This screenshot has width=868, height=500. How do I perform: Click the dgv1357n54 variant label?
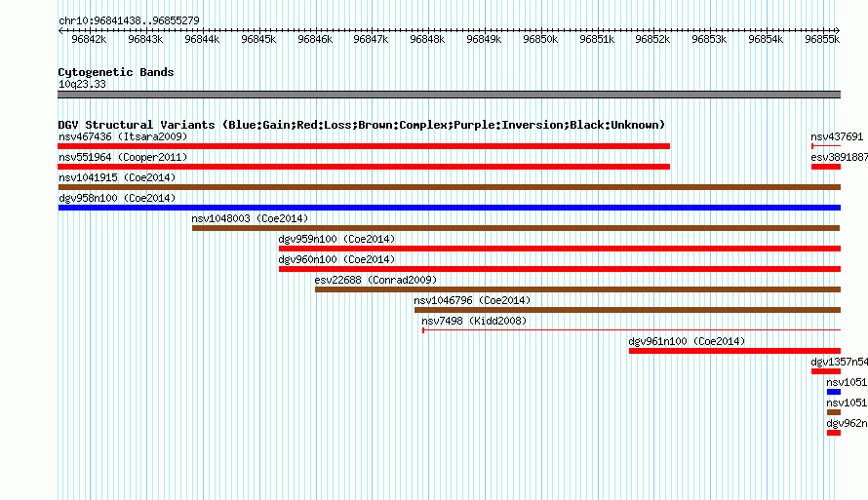pyautogui.click(x=839, y=362)
